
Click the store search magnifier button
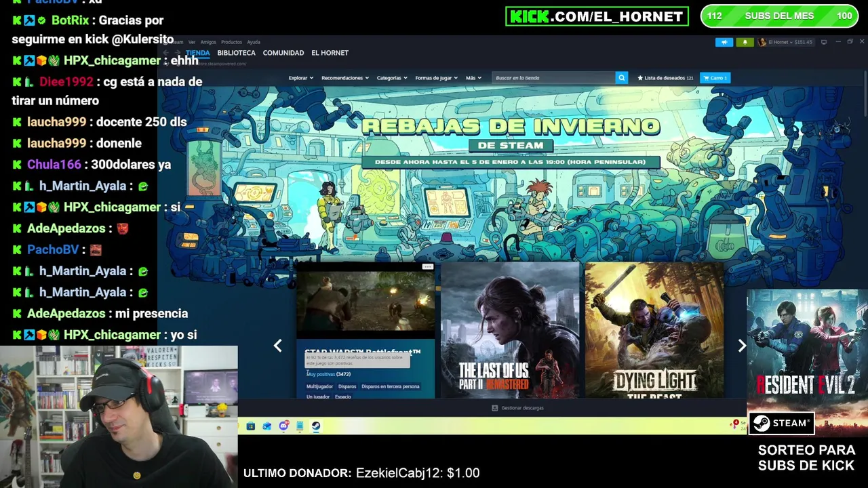621,78
